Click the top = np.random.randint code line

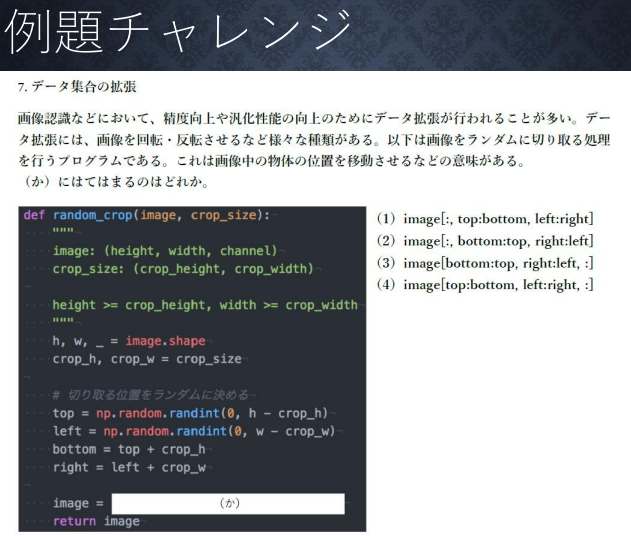[x=191, y=413]
